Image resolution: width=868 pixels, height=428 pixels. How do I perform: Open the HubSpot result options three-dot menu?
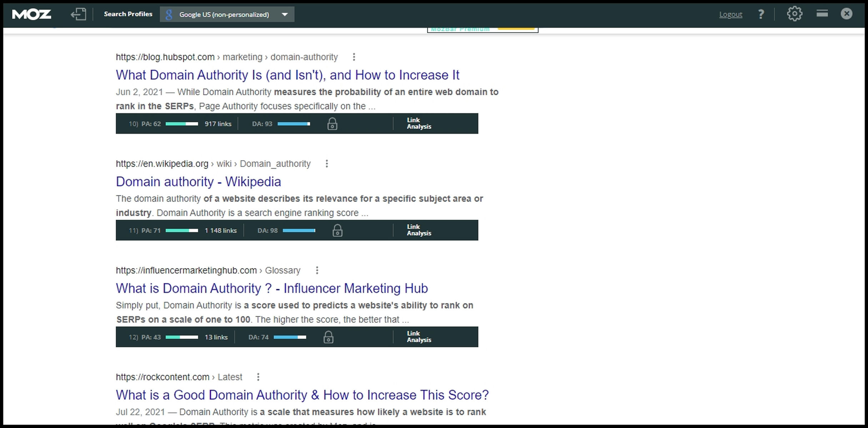pos(354,57)
